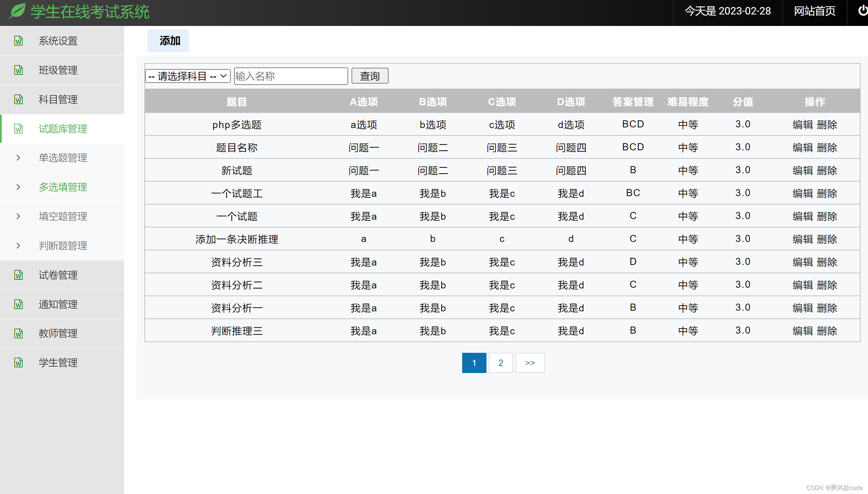Click the document icon beside 系统设置

[19, 41]
